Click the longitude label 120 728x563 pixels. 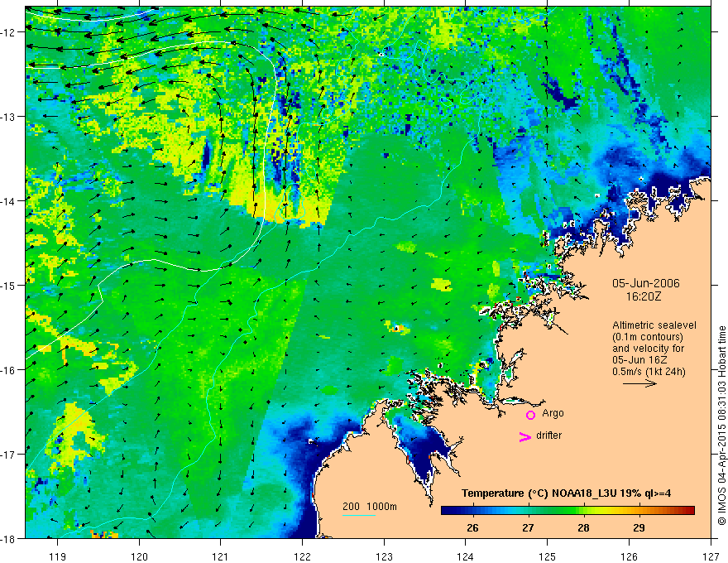point(139,556)
